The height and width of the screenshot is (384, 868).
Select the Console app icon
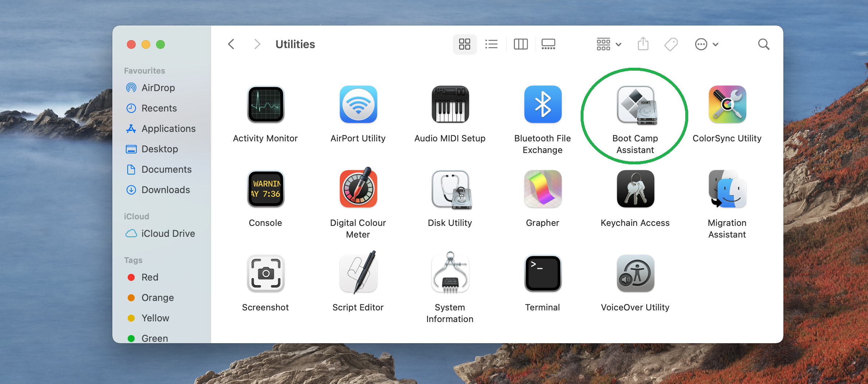pyautogui.click(x=266, y=189)
